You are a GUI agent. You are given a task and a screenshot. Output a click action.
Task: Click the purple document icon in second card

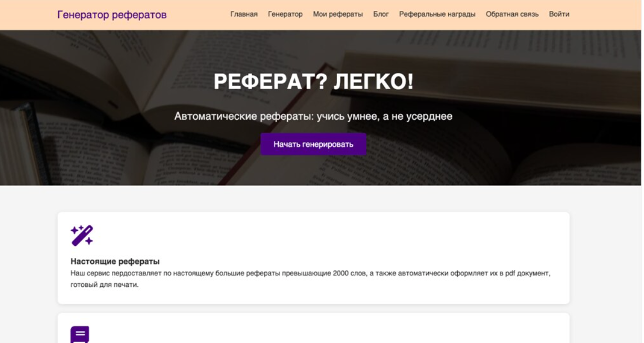[x=80, y=335]
